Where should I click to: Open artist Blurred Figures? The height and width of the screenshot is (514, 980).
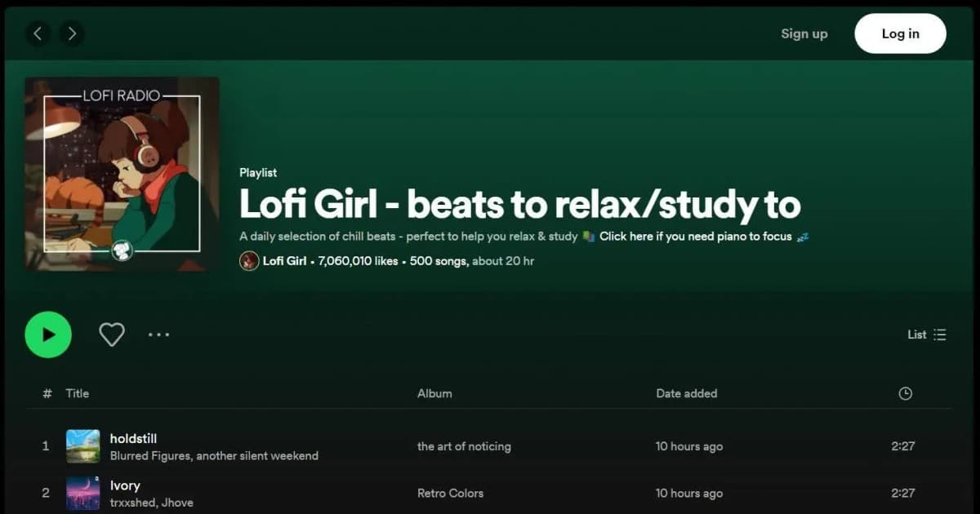coord(151,456)
